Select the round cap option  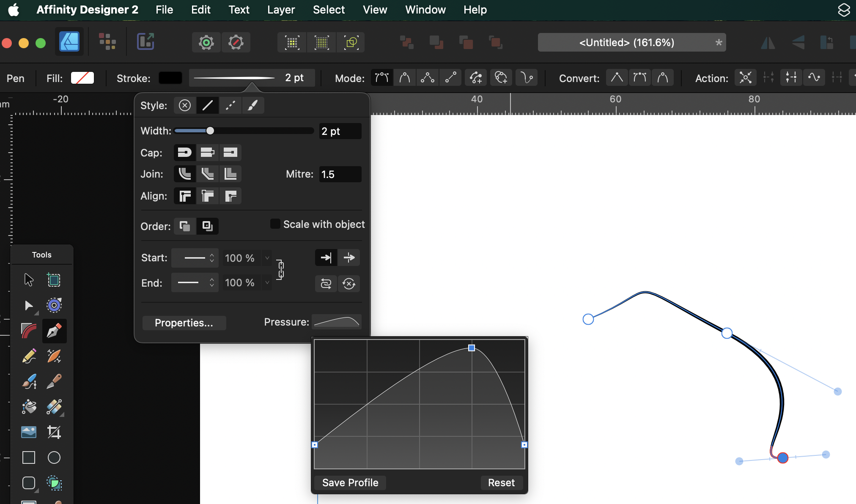point(185,153)
